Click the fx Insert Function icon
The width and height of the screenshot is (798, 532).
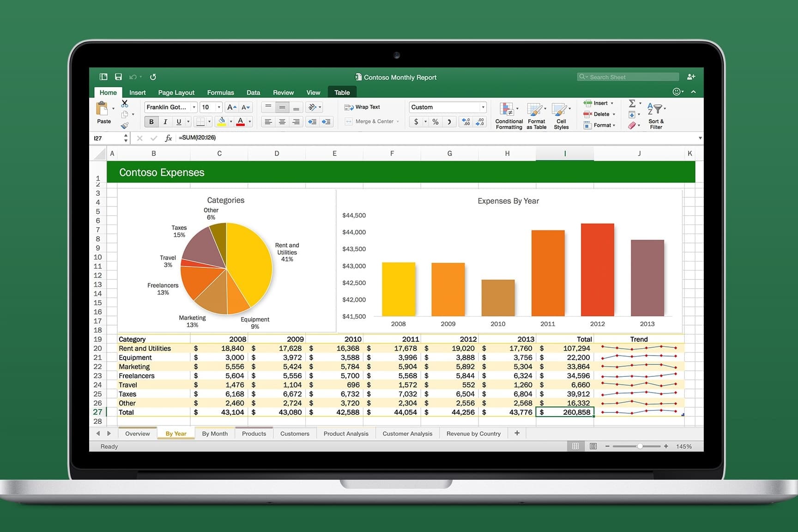pos(169,138)
